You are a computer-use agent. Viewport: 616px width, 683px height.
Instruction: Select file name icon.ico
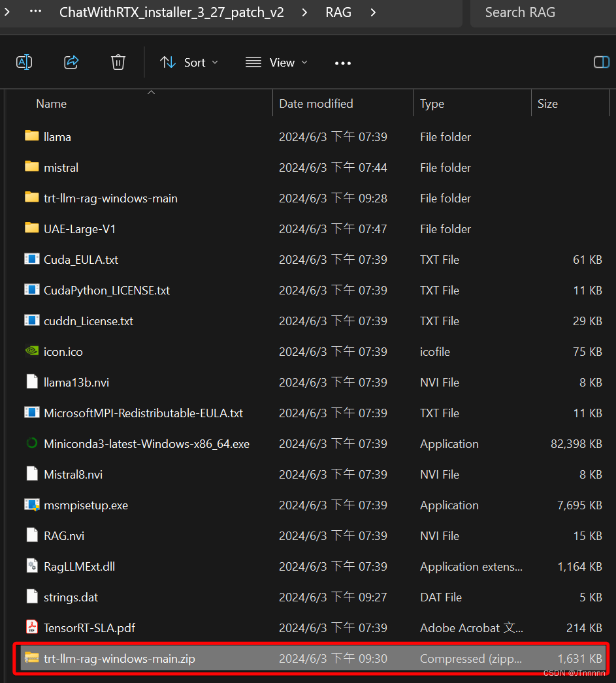click(x=63, y=351)
